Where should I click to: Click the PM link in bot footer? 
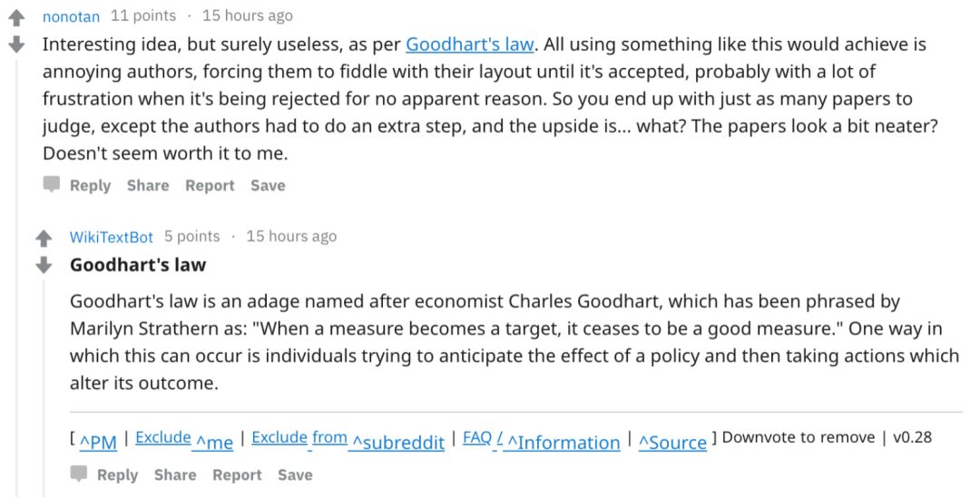coord(98,442)
